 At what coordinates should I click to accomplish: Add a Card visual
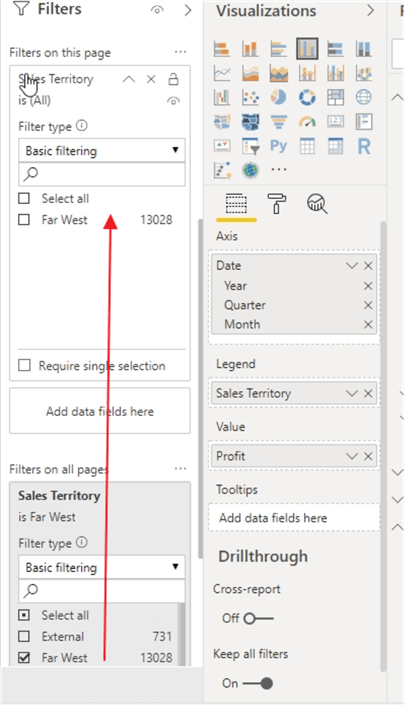coord(336,121)
